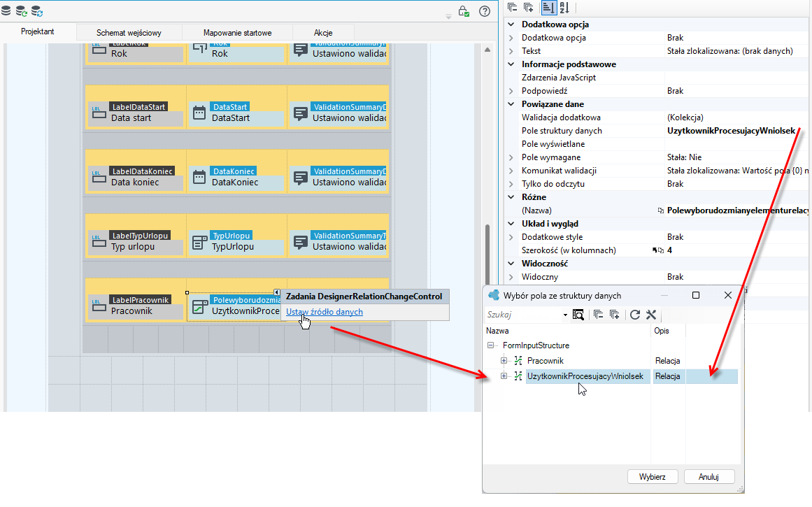Image resolution: width=812 pixels, height=507 pixels.
Task: Click the designer vertical scrollbar up arrow
Action: (487, 50)
